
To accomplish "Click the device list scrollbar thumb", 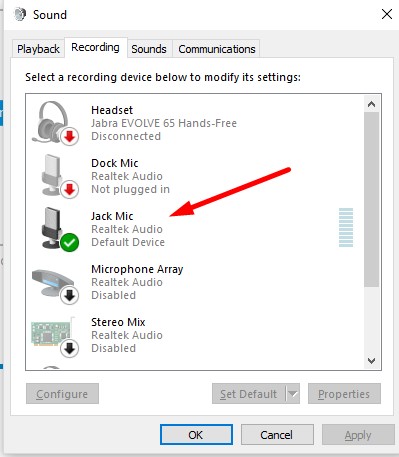I will click(x=371, y=199).
